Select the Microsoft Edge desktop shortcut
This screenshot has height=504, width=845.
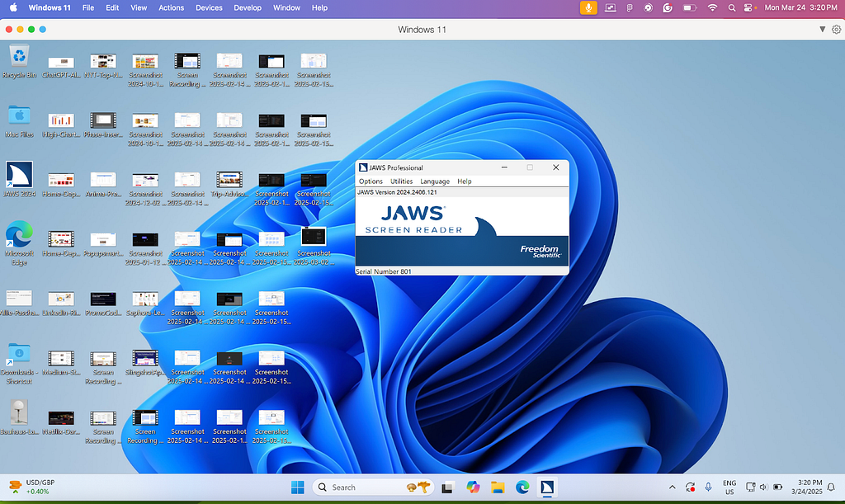click(19, 243)
